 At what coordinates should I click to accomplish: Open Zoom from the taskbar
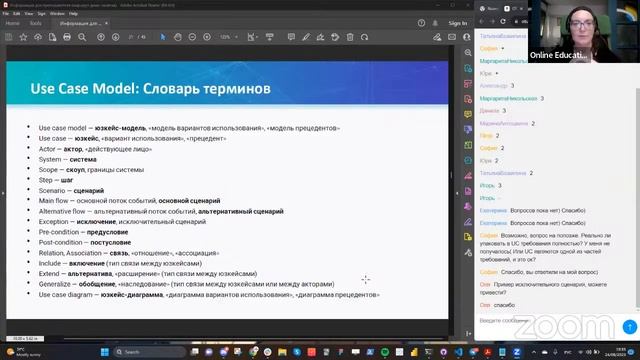pos(516,352)
